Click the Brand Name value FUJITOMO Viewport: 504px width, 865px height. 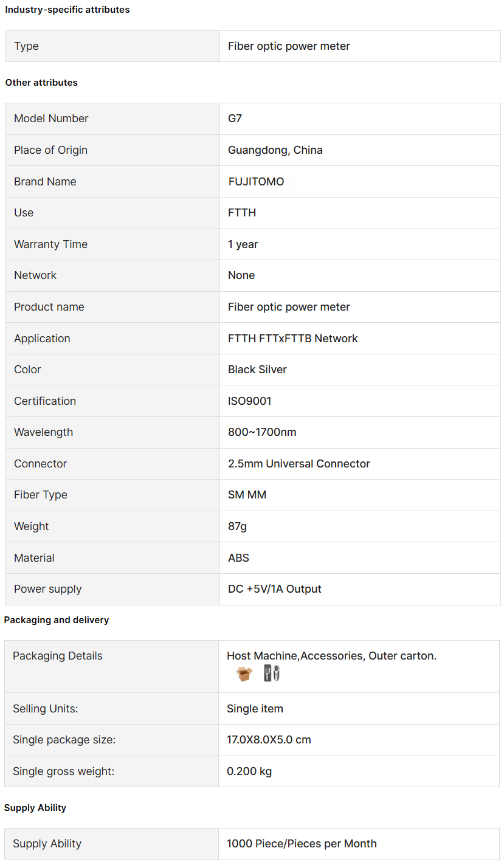pyautogui.click(x=256, y=182)
